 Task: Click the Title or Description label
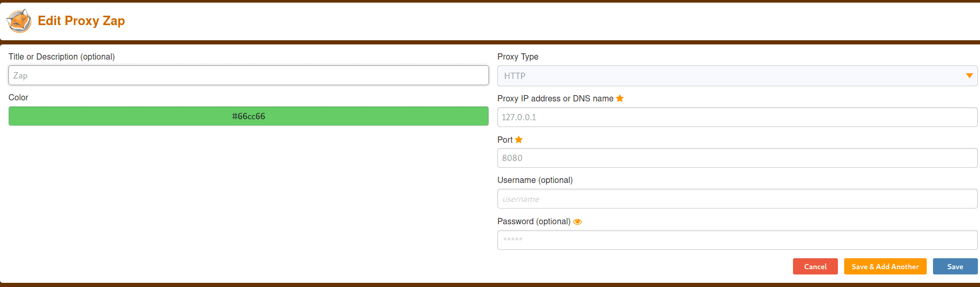pyautogui.click(x=62, y=56)
